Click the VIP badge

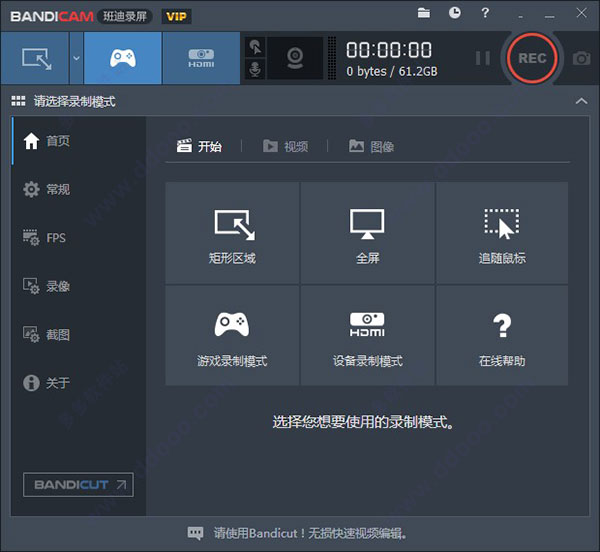point(176,16)
